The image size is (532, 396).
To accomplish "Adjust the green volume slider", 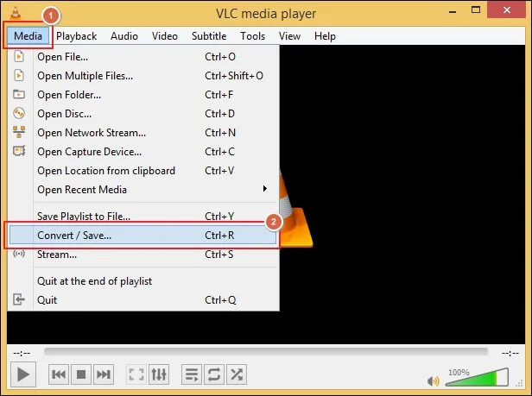I will pyautogui.click(x=477, y=377).
